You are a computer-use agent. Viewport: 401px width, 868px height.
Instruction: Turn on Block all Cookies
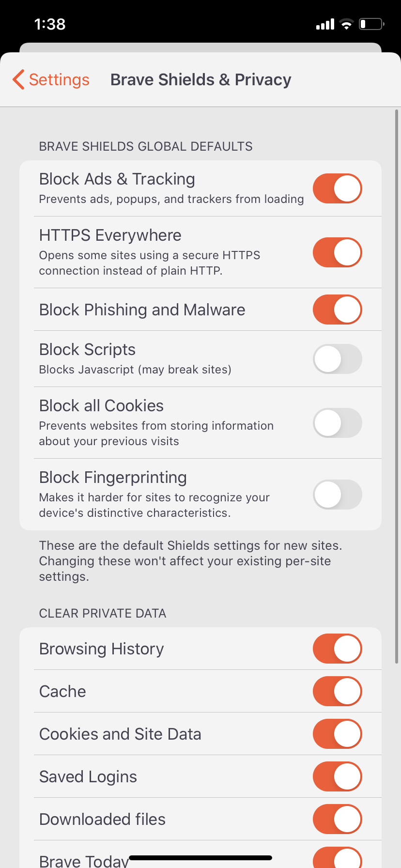point(338,423)
